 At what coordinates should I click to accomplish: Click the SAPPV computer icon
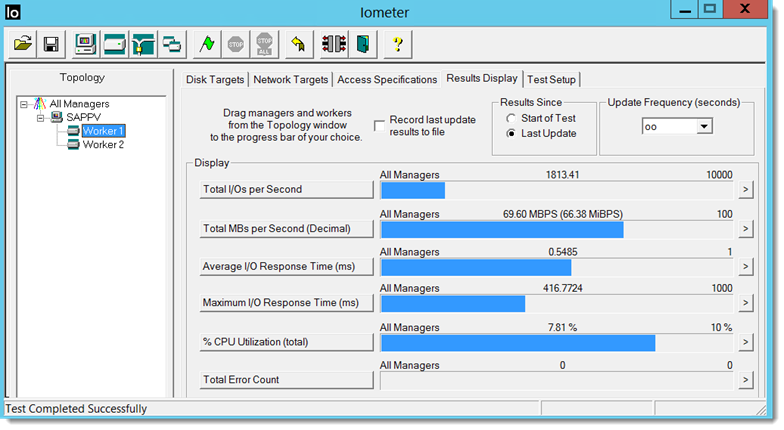click(57, 117)
